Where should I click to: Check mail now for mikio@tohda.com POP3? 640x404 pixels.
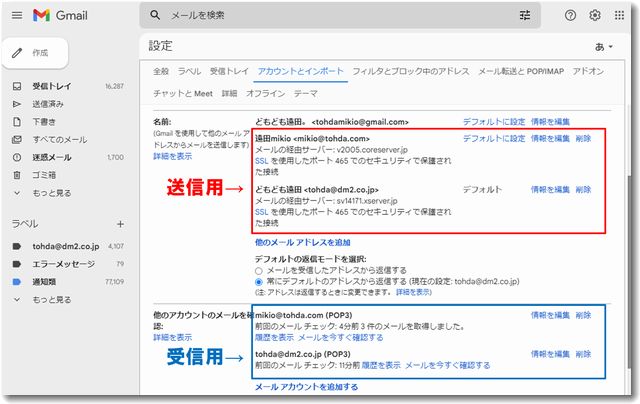click(341, 337)
